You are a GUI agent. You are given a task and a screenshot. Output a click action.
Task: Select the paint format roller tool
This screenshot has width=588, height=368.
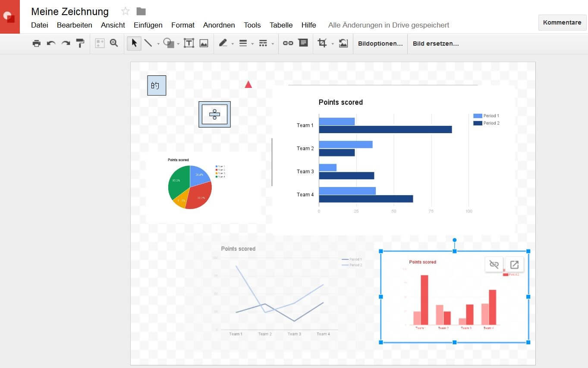[80, 43]
